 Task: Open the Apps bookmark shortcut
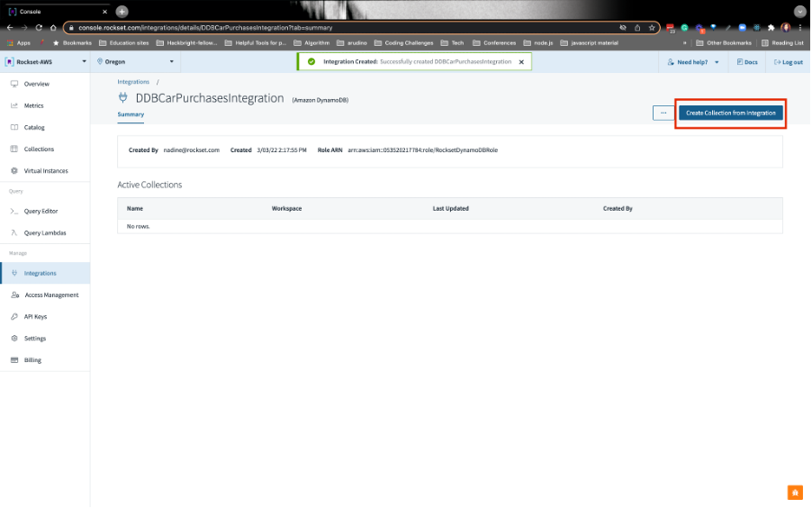[x=19, y=43]
